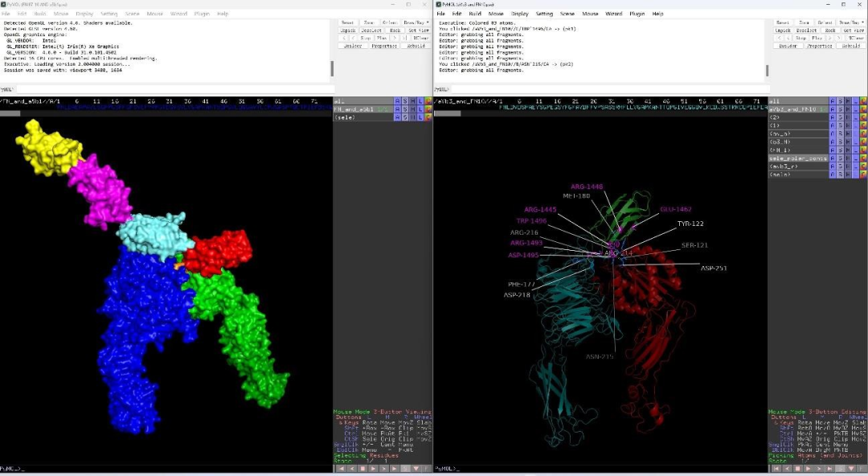Open Color menu for FN_and_a5b1 object
Image resolution: width=868 pixels, height=476 pixels.
428,109
